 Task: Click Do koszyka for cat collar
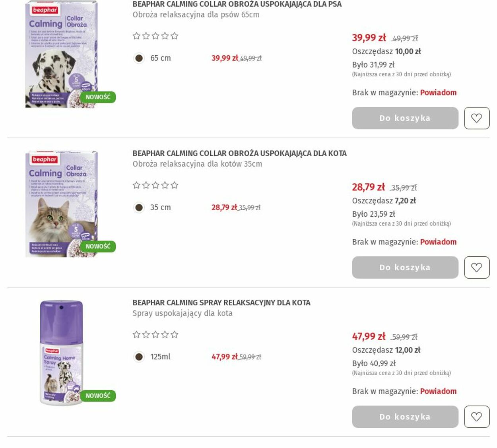[405, 268]
